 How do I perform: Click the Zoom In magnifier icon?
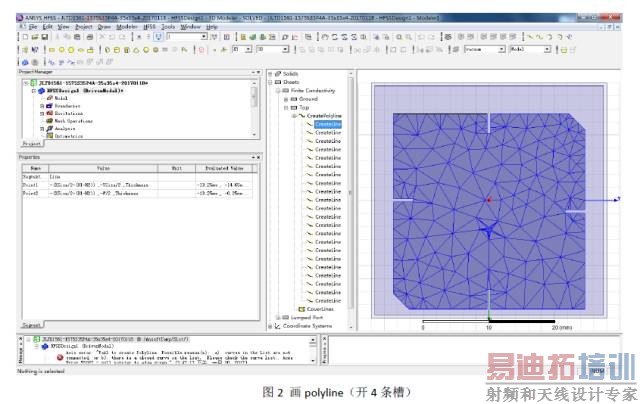point(399,37)
